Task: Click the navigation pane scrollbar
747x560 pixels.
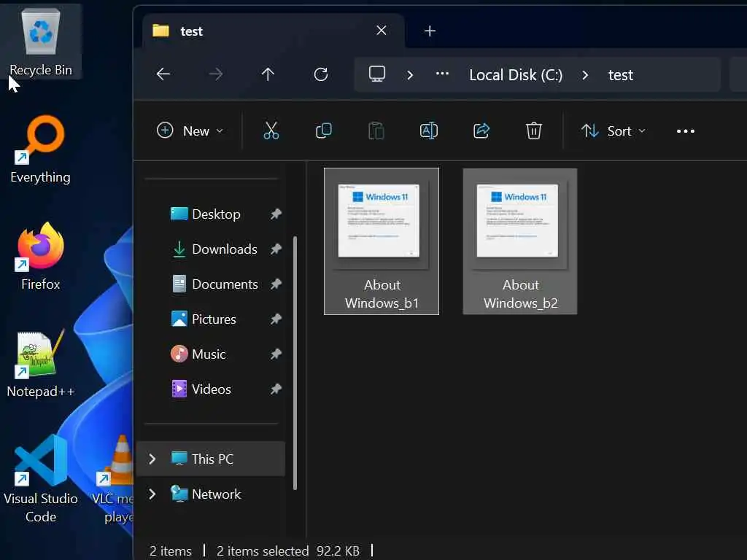Action: pyautogui.click(x=295, y=363)
